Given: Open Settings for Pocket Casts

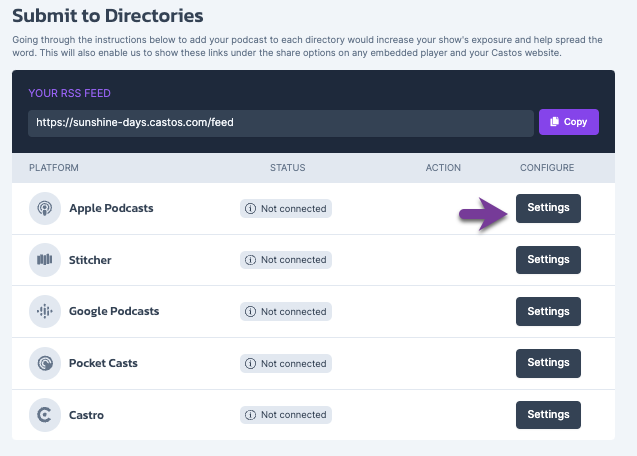Looking at the screenshot, I should 548,363.
